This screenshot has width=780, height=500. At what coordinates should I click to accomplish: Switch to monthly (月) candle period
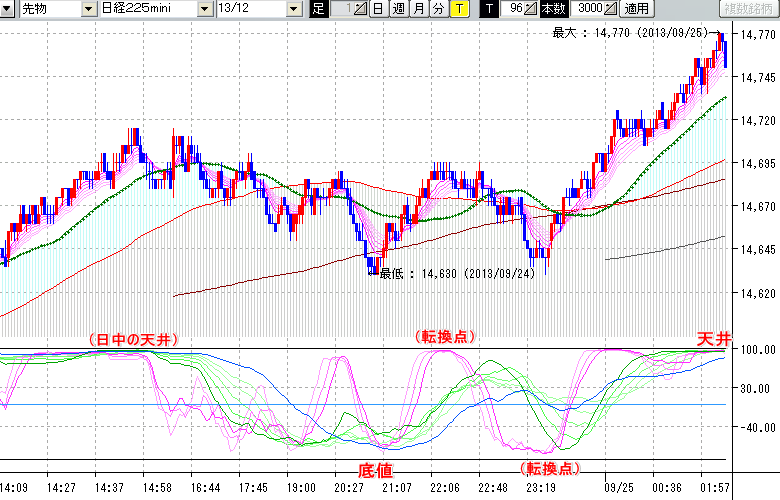coord(418,9)
